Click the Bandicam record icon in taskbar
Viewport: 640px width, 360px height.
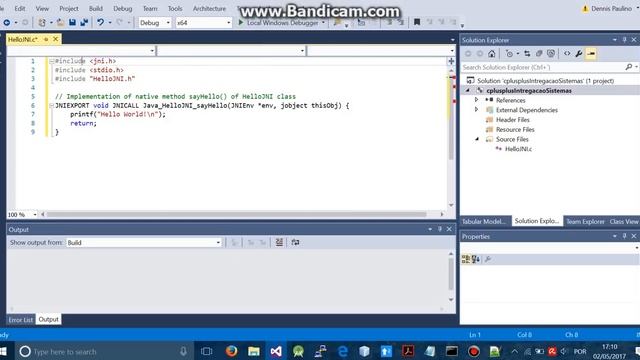click(473, 351)
